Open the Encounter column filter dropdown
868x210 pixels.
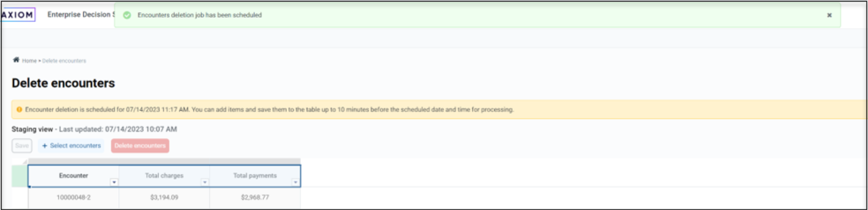pyautogui.click(x=114, y=182)
